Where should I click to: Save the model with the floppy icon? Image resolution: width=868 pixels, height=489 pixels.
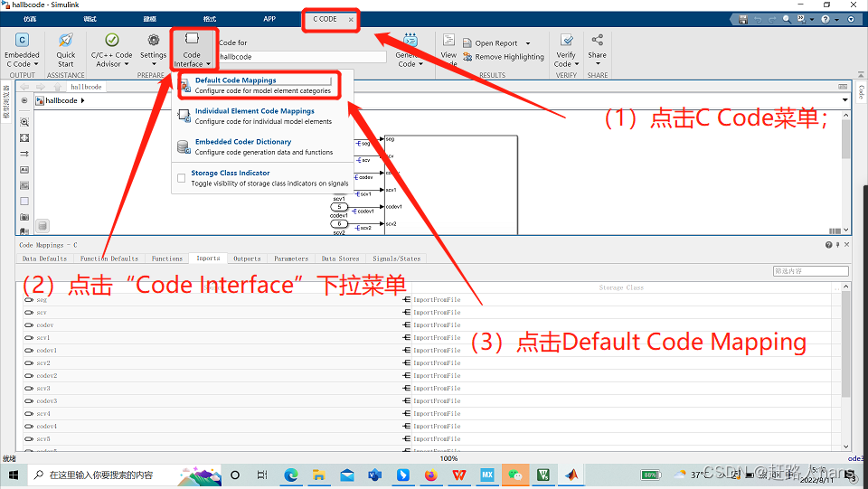point(743,19)
